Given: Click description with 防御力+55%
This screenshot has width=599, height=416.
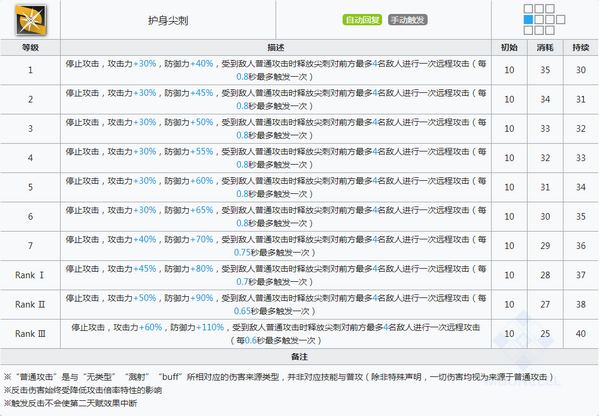Looking at the screenshot, I should point(275,158).
